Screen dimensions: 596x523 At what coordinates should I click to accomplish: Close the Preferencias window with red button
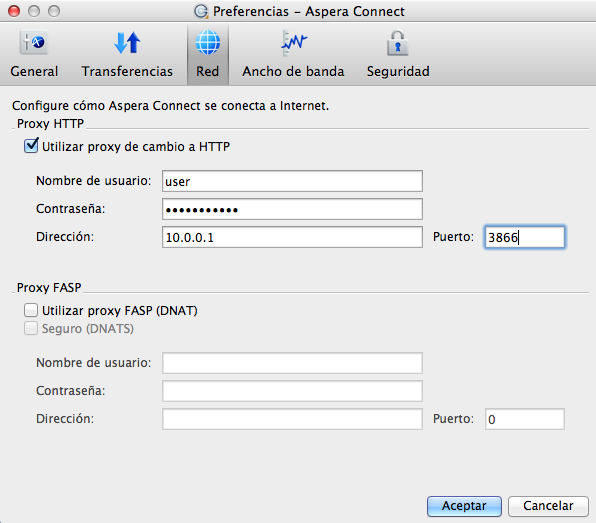[x=14, y=11]
